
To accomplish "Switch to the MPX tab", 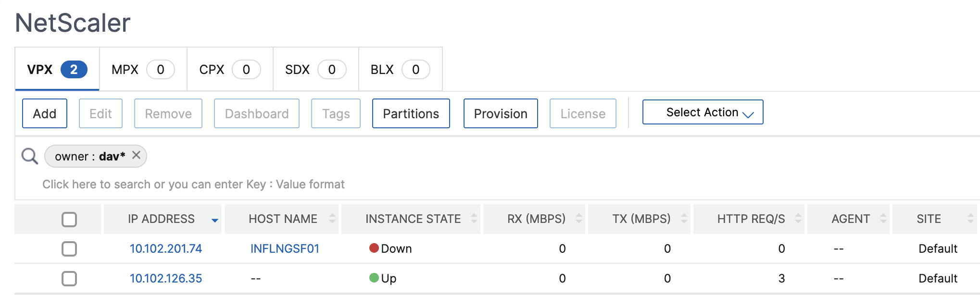I will coord(143,70).
